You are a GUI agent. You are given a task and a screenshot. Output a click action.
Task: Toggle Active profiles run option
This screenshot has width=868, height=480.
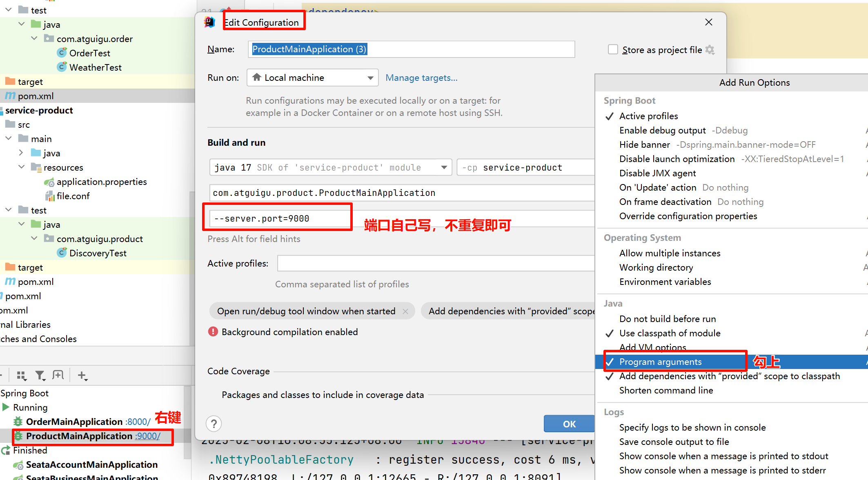point(648,116)
